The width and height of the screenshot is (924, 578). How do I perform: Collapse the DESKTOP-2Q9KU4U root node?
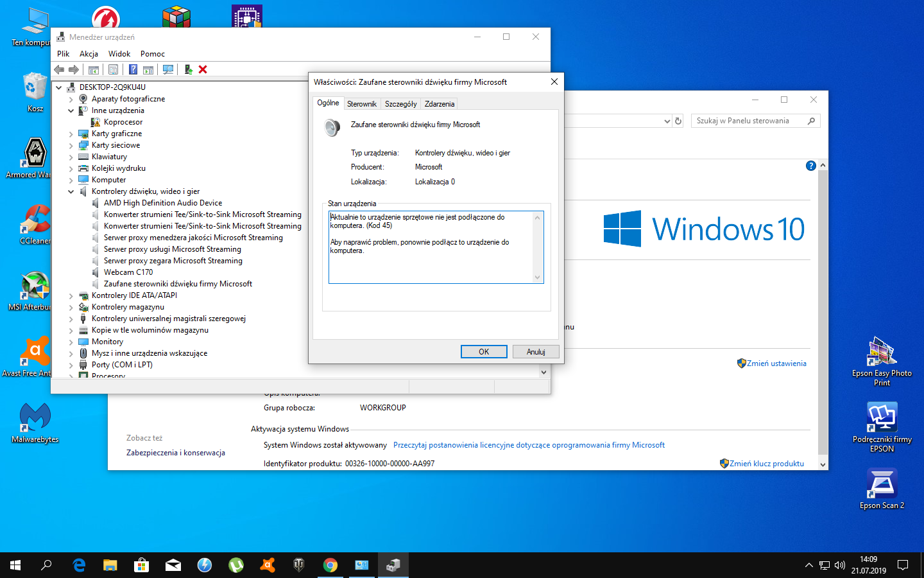(59, 87)
